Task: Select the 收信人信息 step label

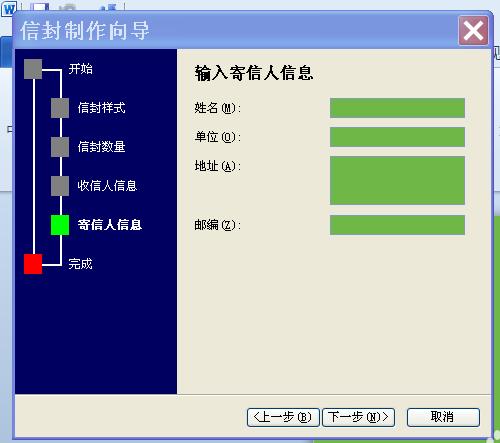Action: (x=107, y=186)
